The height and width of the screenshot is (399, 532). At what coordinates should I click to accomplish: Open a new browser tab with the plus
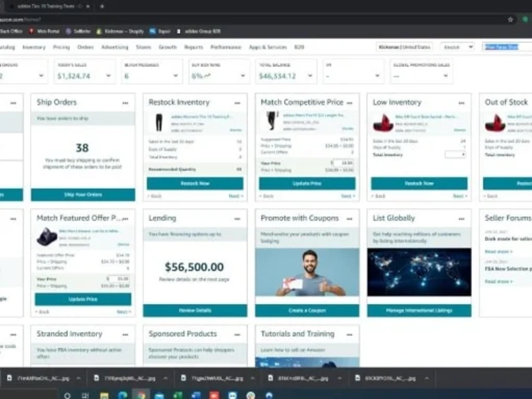point(102,6)
